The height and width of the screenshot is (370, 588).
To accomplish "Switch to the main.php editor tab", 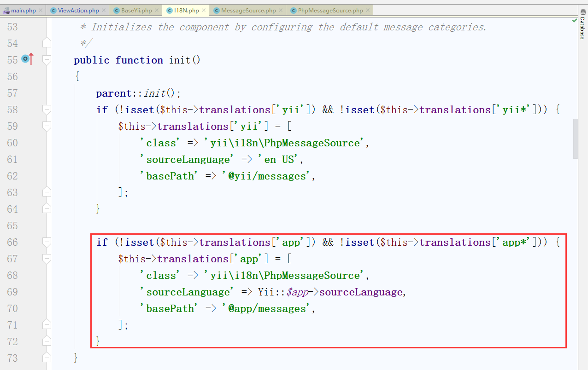I will pos(23,10).
